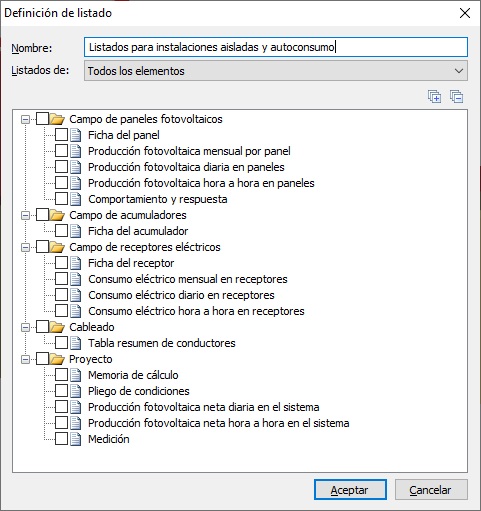
Task: Click the Campo de paneles fotovoltaicos folder icon
Action: [x=57, y=119]
